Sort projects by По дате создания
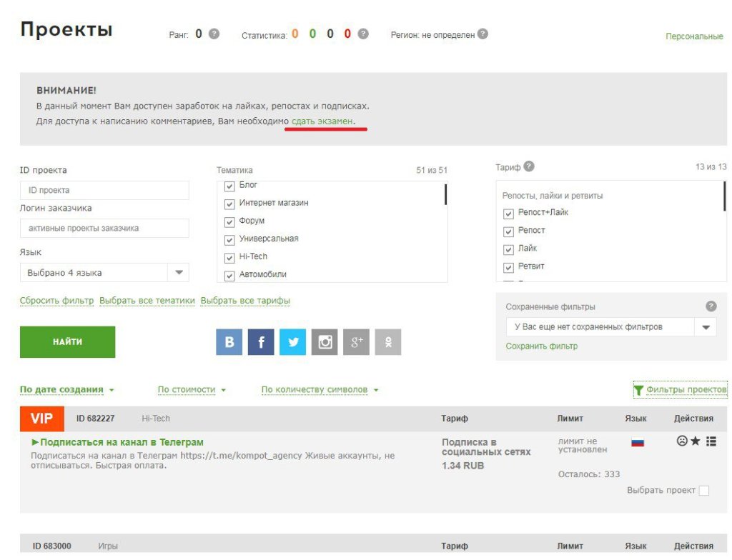732x560 pixels. pyautogui.click(x=66, y=390)
